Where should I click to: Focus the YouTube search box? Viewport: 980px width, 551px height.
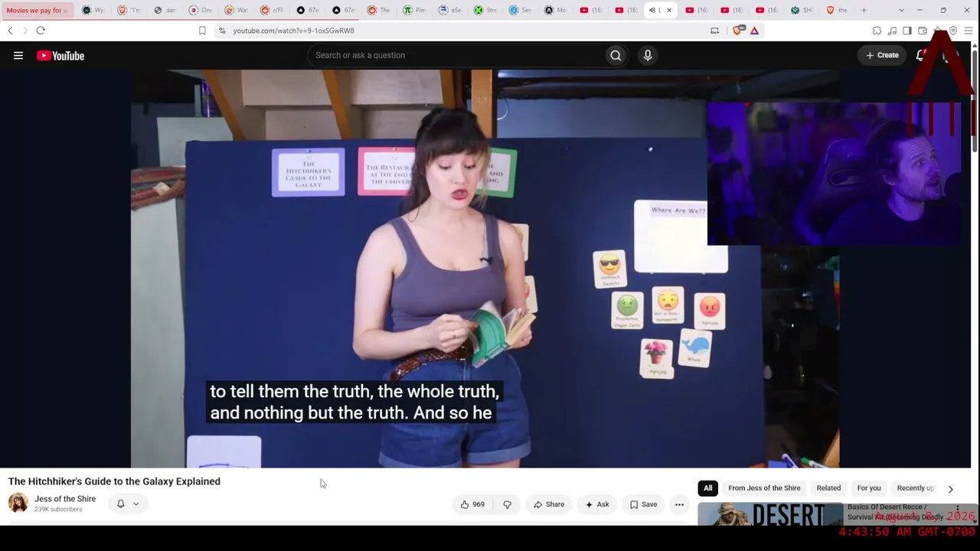pyautogui.click(x=456, y=55)
